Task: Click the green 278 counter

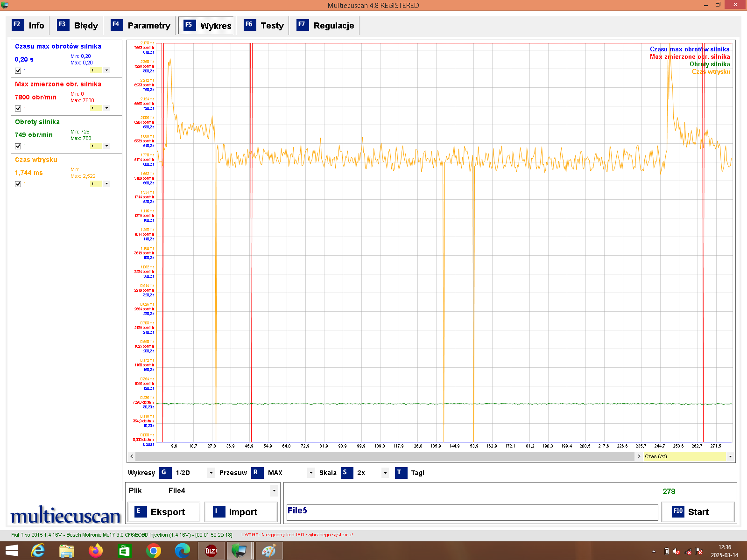Action: pyautogui.click(x=669, y=491)
